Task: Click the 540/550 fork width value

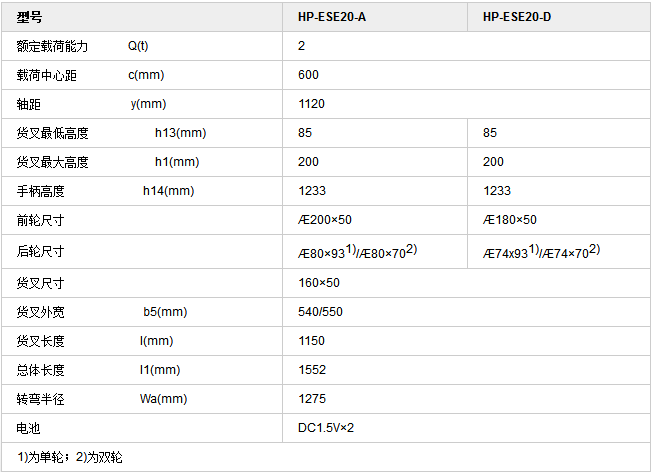Action: tap(320, 312)
